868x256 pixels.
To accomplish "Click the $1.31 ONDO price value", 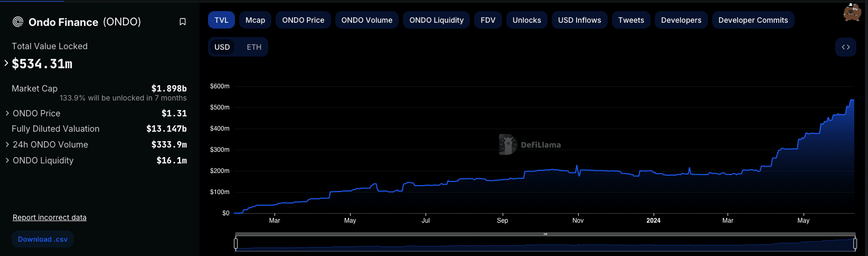I will click(174, 113).
